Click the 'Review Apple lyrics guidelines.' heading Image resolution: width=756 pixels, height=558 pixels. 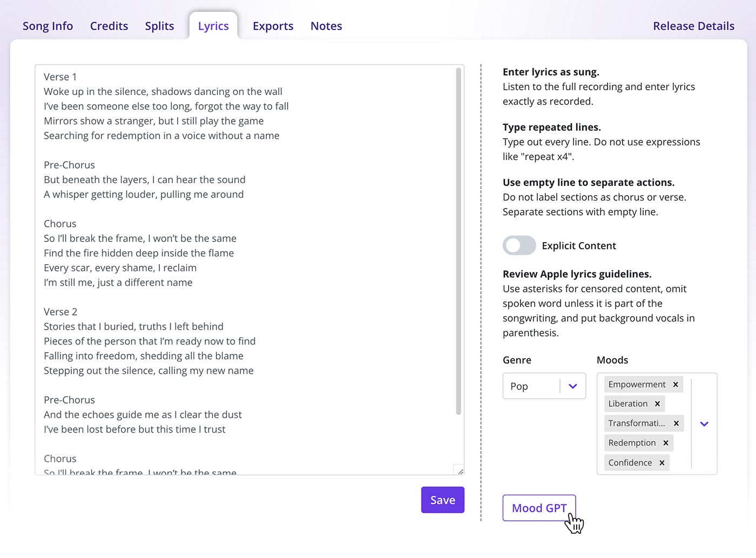pyautogui.click(x=577, y=274)
